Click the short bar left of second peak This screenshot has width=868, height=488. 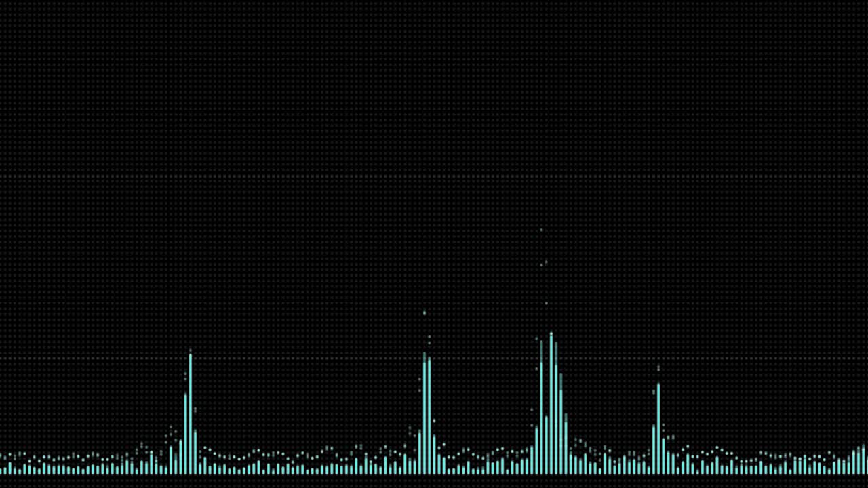point(420,453)
